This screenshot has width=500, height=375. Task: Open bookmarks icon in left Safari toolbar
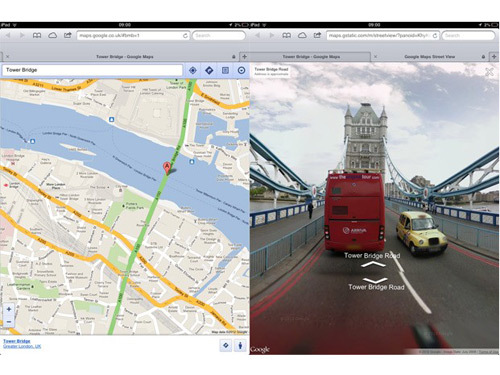tap(37, 35)
